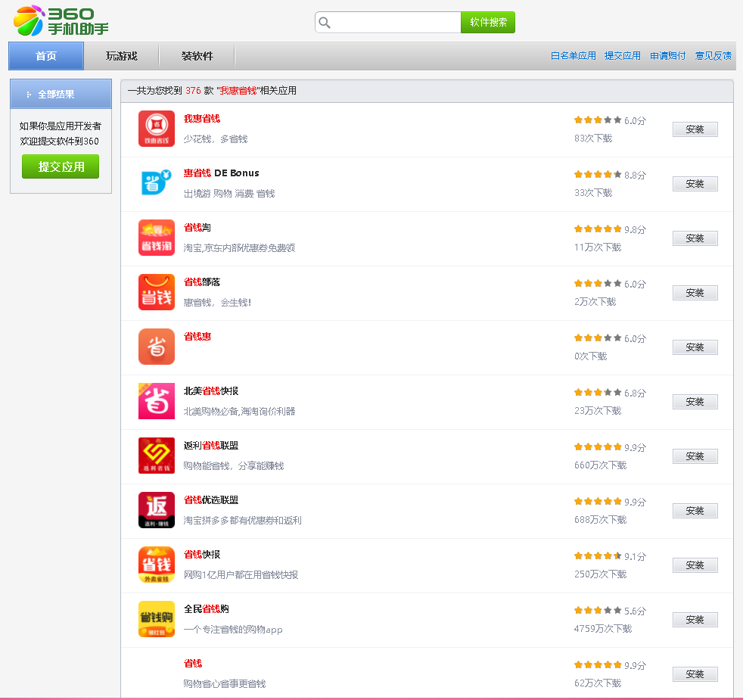Select 全部结果 in the sidebar
Viewport: 743px width, 700px height.
click(61, 94)
